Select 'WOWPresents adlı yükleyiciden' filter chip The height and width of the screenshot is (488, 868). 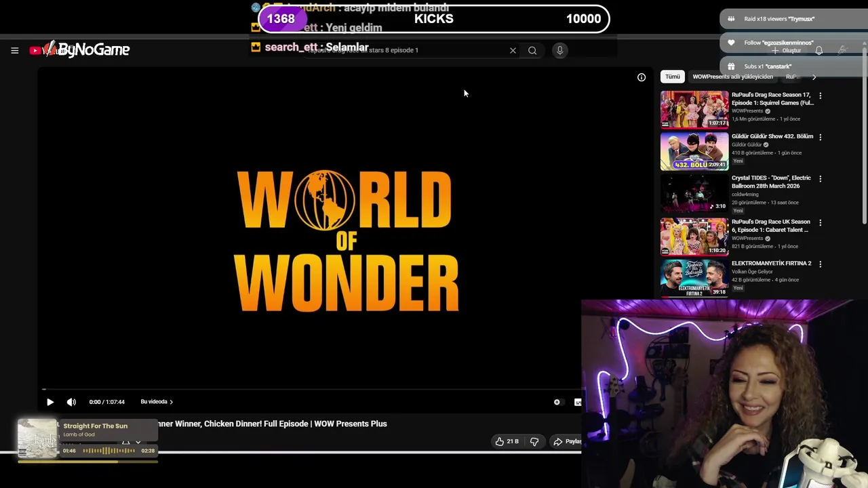point(732,77)
